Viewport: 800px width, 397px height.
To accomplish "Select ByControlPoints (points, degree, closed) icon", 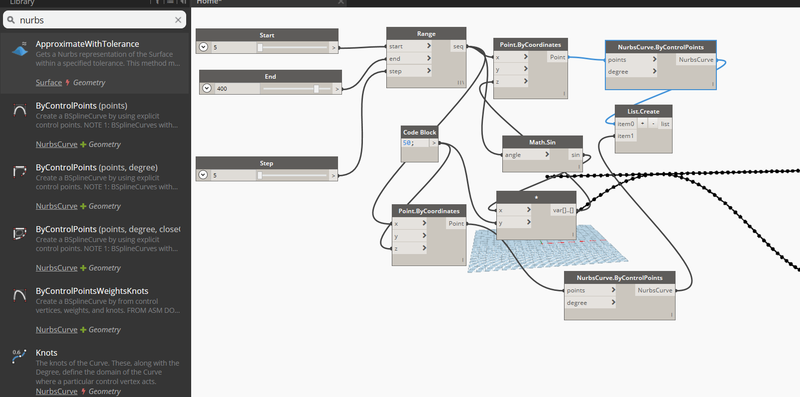I will click(19, 234).
